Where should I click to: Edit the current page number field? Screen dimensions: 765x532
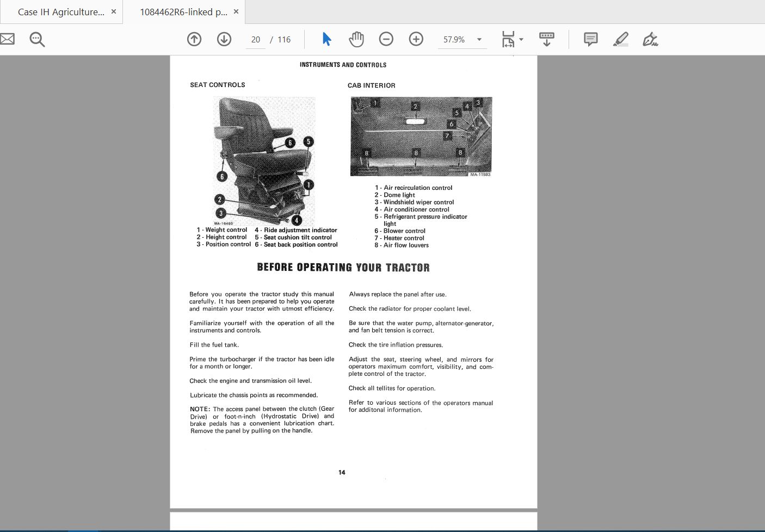256,40
